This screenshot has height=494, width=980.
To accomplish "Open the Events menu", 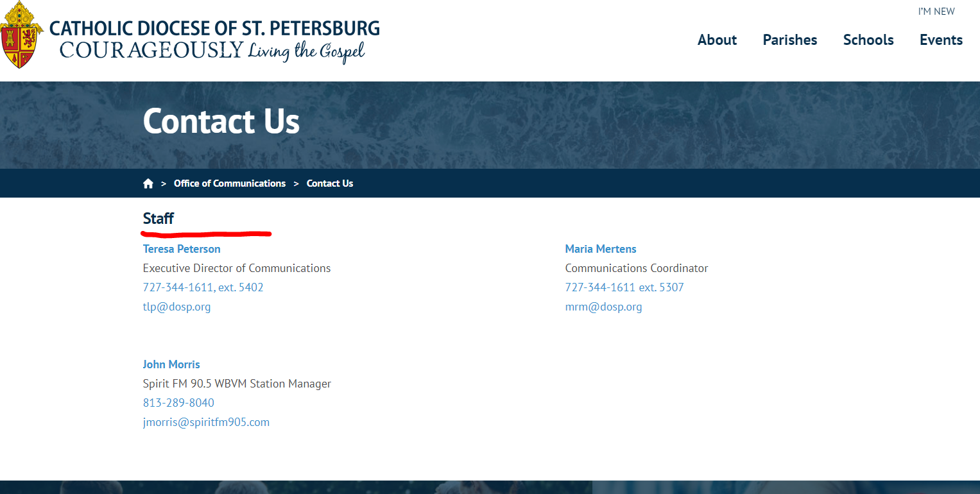I will coord(941,40).
